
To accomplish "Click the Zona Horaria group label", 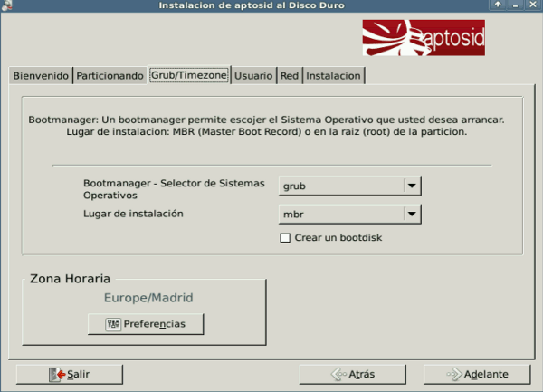I will click(x=70, y=279).
